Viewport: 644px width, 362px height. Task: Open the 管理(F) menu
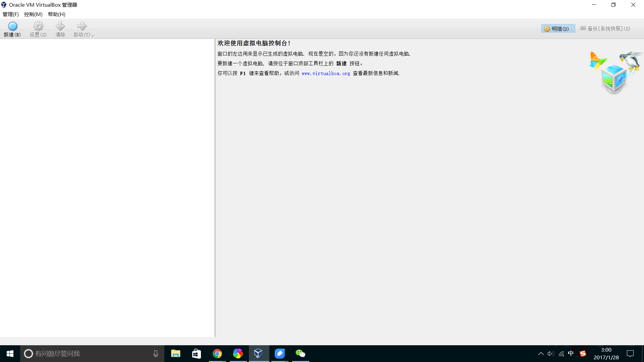(x=11, y=14)
